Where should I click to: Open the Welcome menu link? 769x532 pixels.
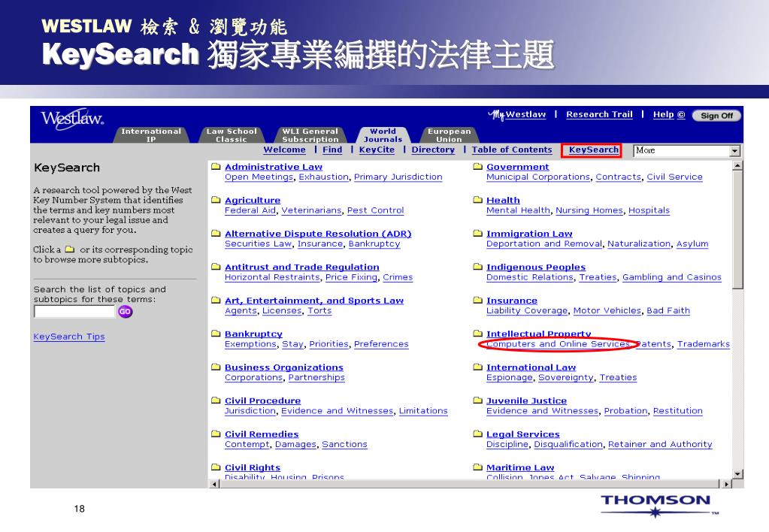pyautogui.click(x=284, y=150)
